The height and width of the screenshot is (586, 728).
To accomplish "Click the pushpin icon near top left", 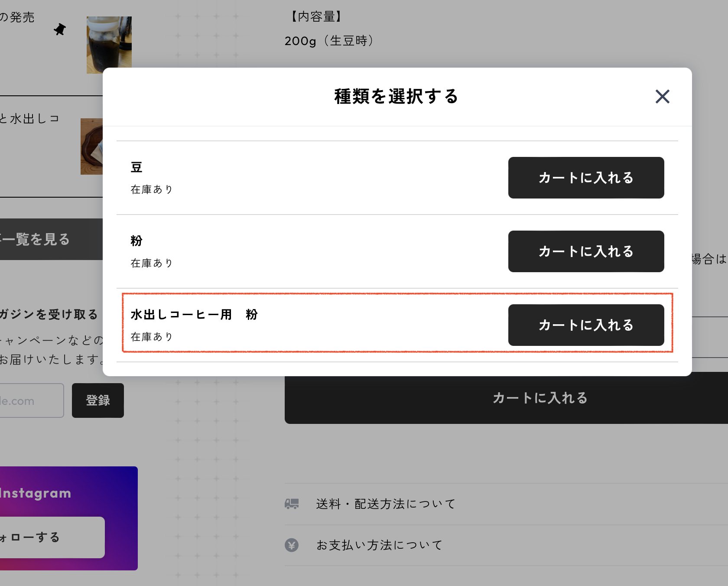I will click(x=60, y=29).
